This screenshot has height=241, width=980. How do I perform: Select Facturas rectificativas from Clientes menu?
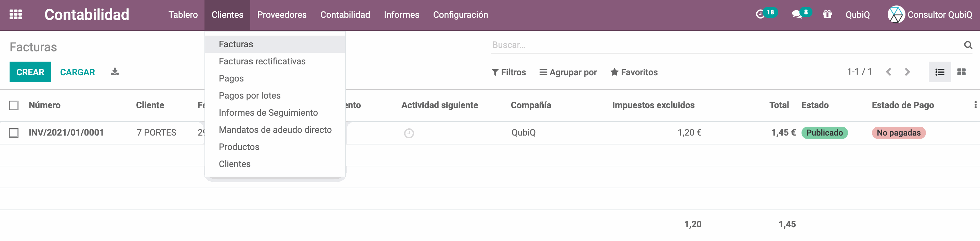(x=262, y=61)
